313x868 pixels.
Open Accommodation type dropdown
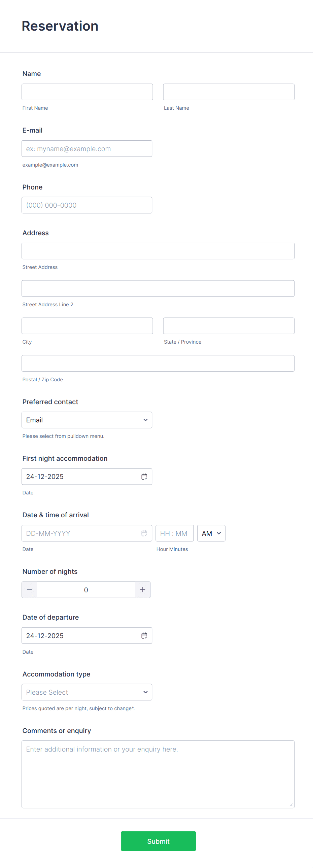[87, 692]
